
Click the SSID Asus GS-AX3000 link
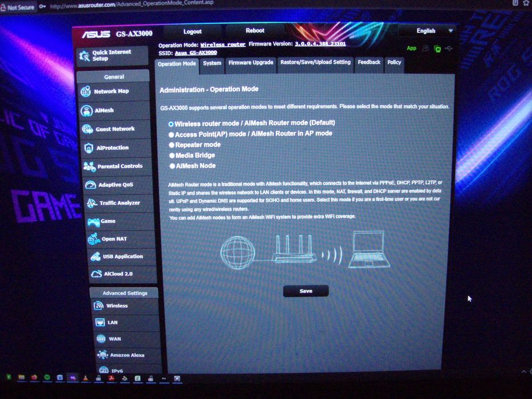coord(196,52)
